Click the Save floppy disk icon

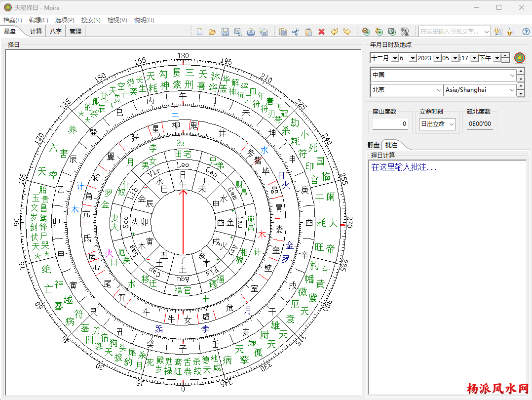(x=225, y=32)
